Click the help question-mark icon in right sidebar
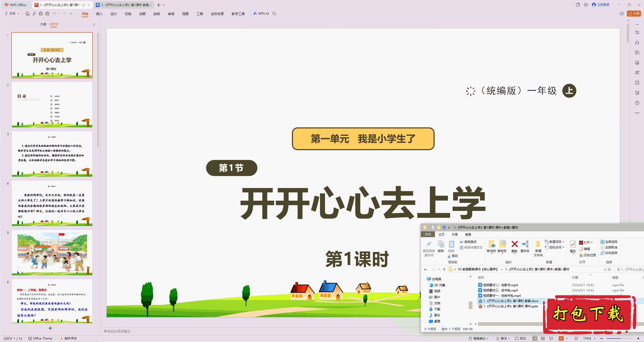 (x=637, y=103)
